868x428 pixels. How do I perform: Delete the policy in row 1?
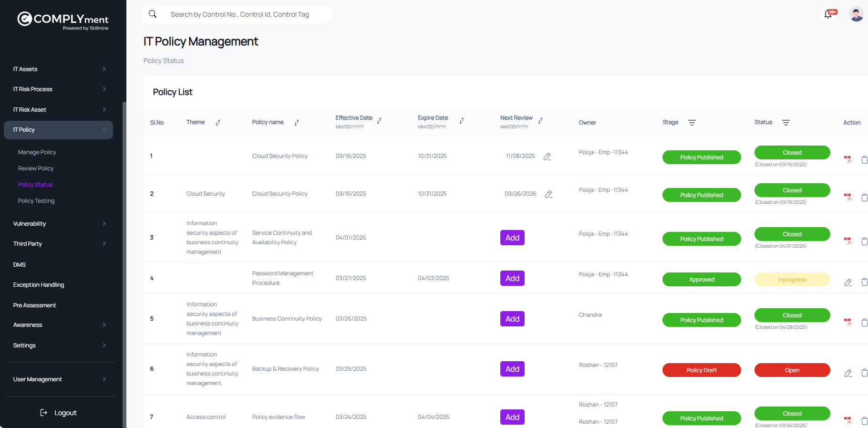pyautogui.click(x=864, y=160)
